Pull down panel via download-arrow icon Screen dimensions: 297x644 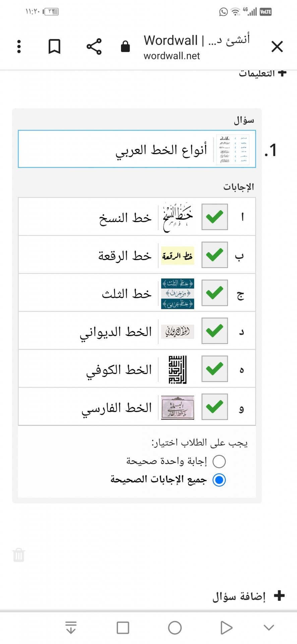point(71,628)
